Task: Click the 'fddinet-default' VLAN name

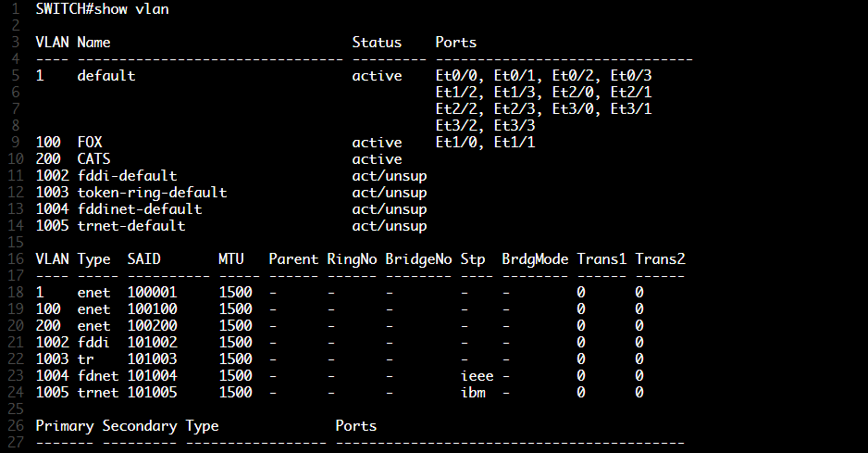Action: tap(140, 209)
